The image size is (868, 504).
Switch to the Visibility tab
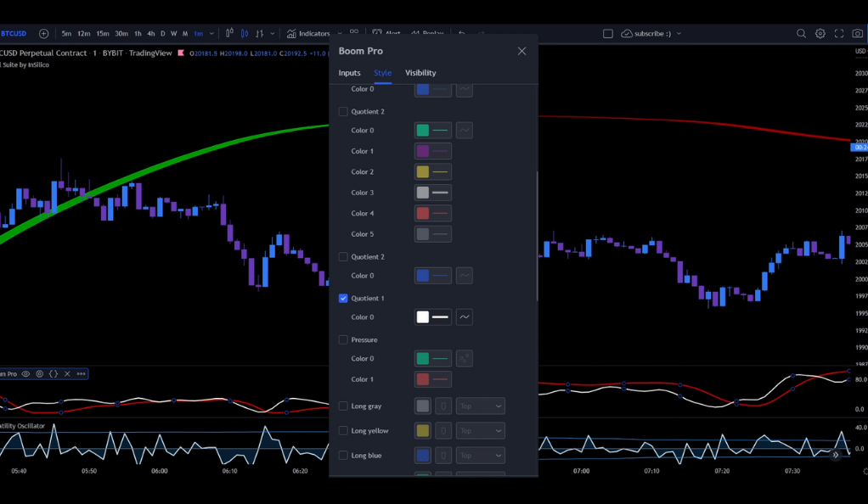(x=420, y=73)
